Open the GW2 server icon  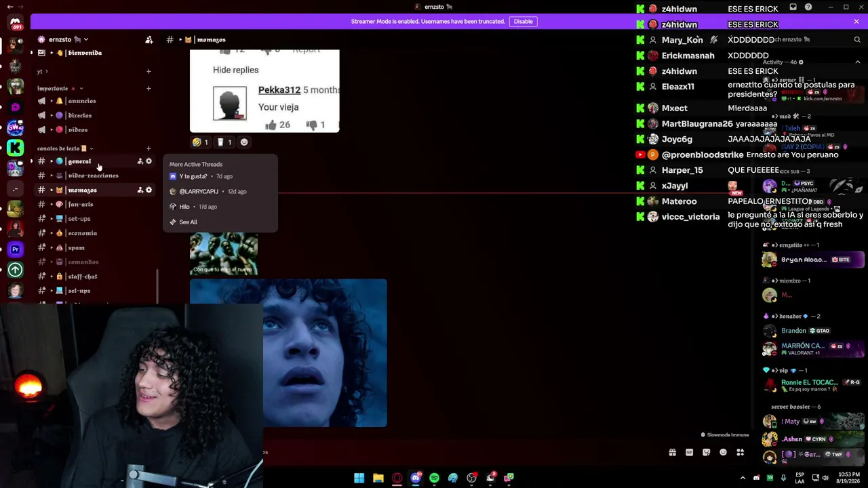15,127
